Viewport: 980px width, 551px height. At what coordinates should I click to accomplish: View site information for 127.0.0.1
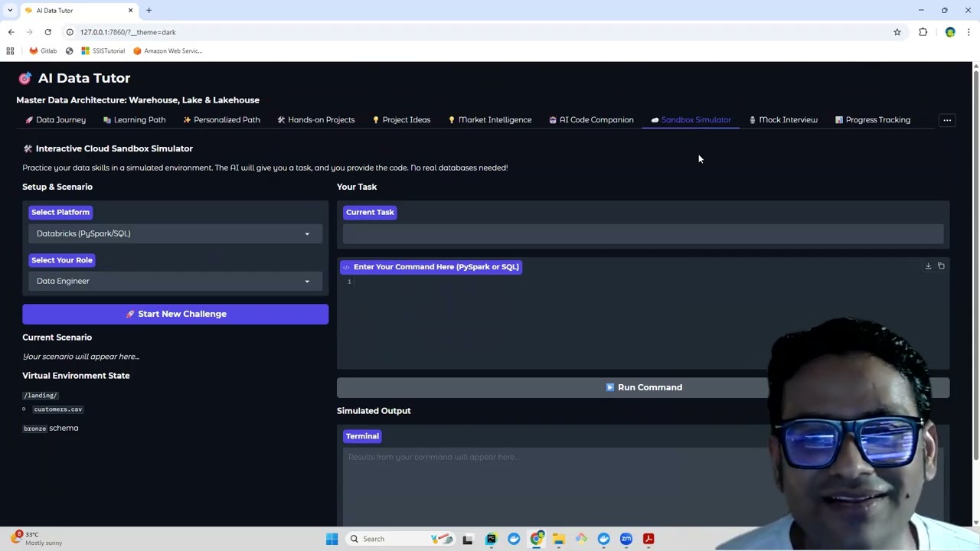pyautogui.click(x=70, y=32)
